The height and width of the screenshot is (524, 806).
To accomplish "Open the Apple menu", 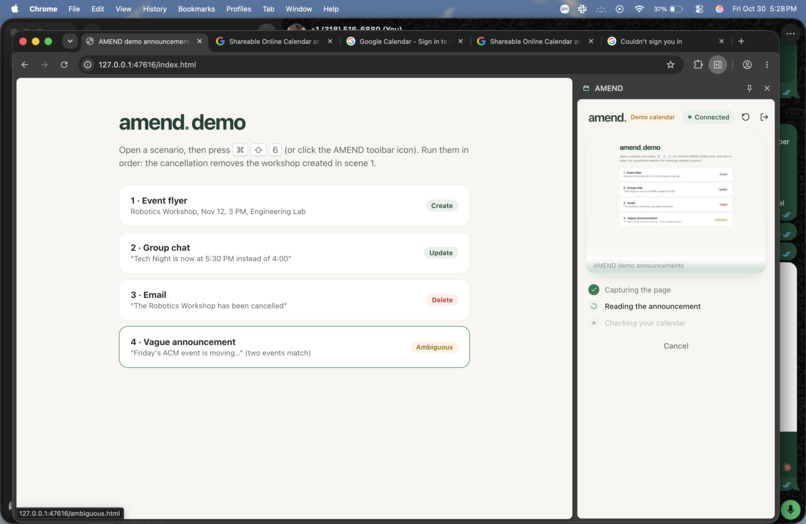I will tap(14, 9).
